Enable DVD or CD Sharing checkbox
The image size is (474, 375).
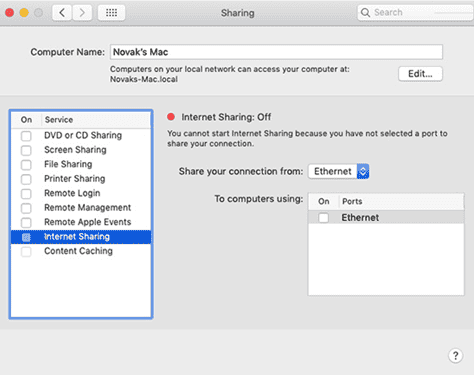[26, 136]
